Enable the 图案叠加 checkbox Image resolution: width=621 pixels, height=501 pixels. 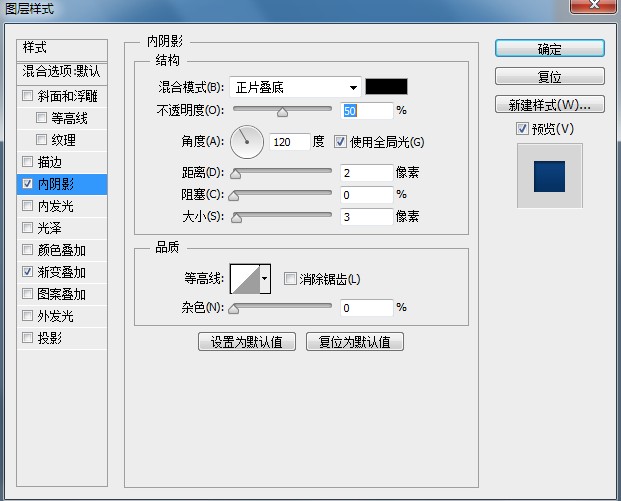click(x=27, y=293)
